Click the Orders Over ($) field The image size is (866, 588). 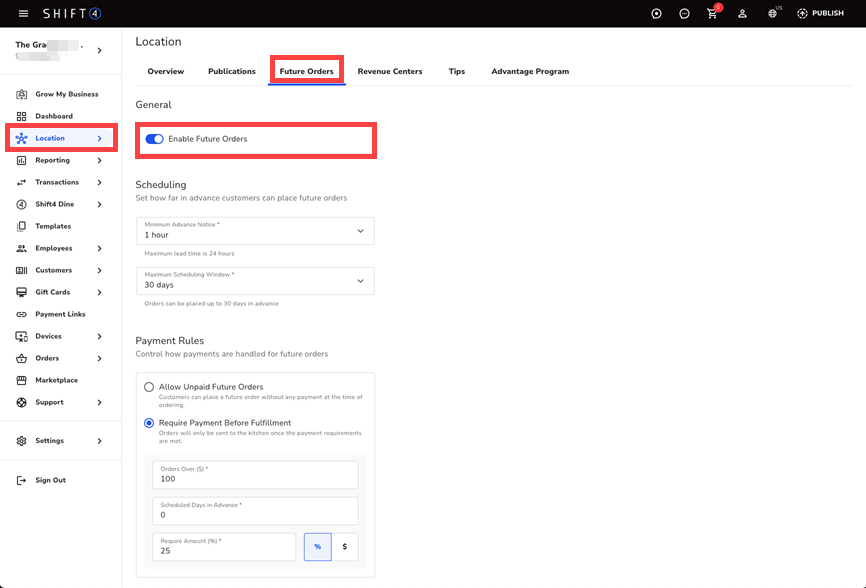coord(255,475)
